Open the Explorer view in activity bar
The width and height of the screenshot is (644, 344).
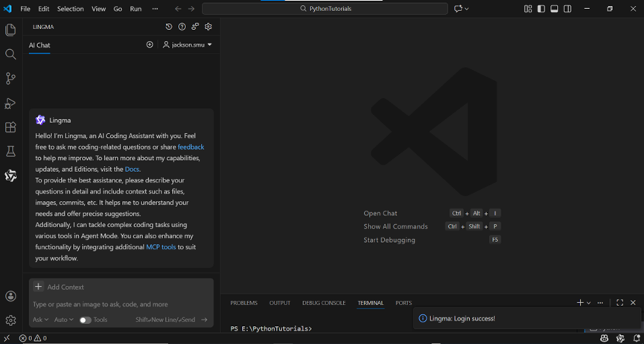[10, 30]
